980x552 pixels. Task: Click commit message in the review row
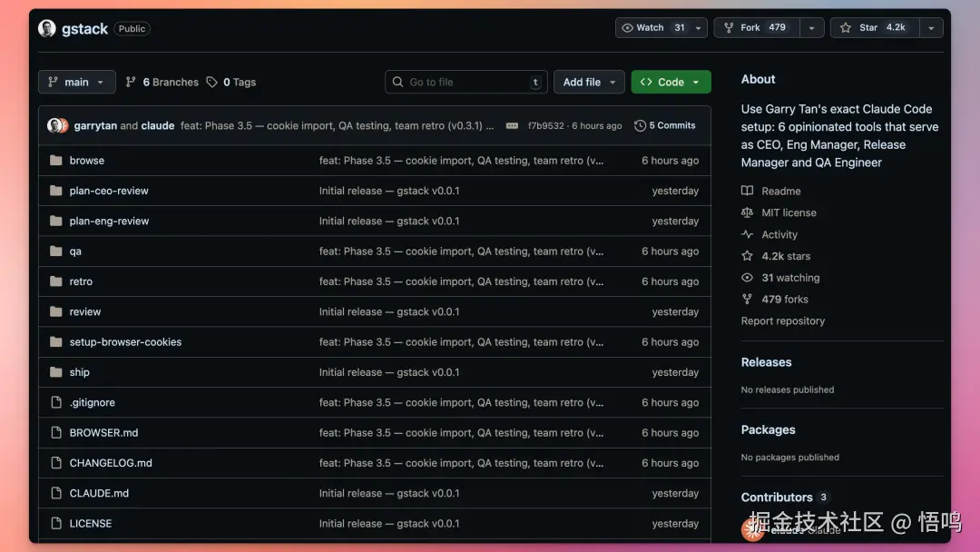(x=388, y=311)
